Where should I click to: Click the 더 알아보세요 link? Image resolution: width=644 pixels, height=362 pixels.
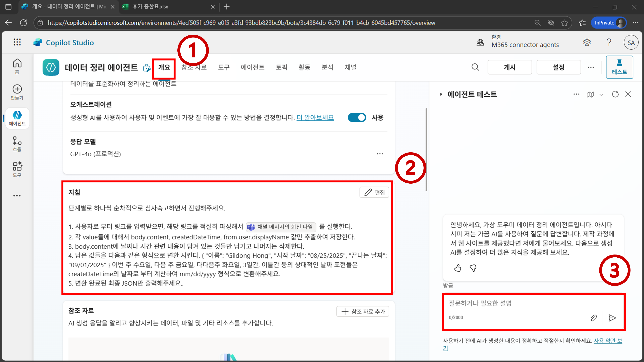[x=315, y=117]
